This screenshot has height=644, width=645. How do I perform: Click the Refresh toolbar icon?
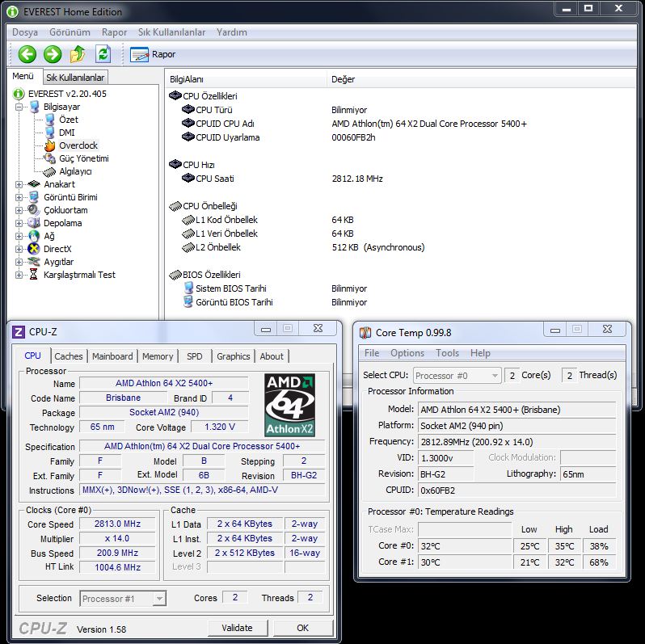click(103, 54)
